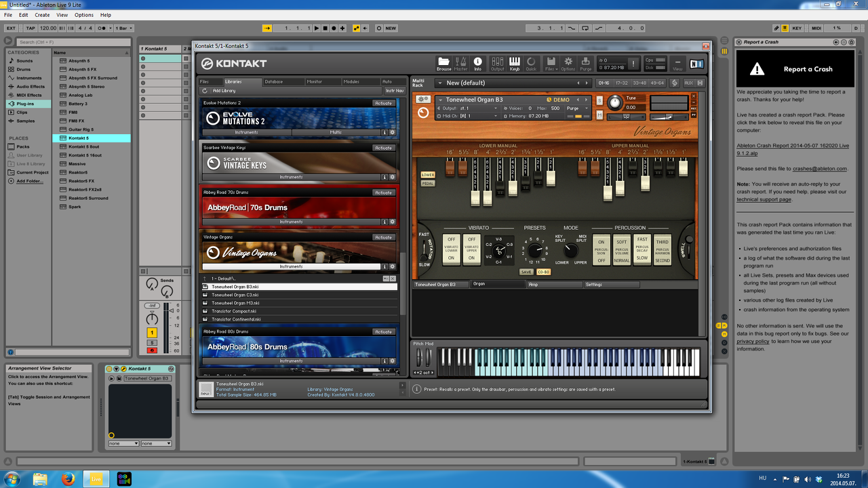
Task: Activate the Evolve Mutations 2 library
Action: pos(383,103)
